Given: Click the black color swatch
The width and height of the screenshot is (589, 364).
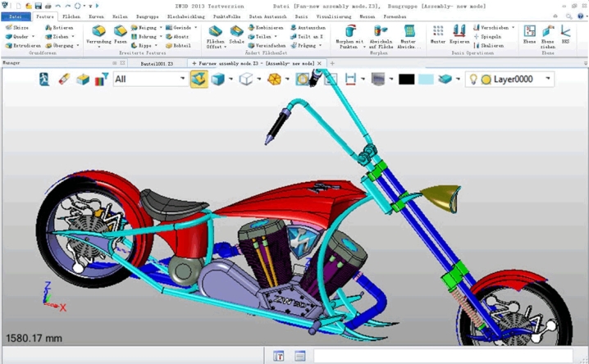Looking at the screenshot, I should coord(406,80).
